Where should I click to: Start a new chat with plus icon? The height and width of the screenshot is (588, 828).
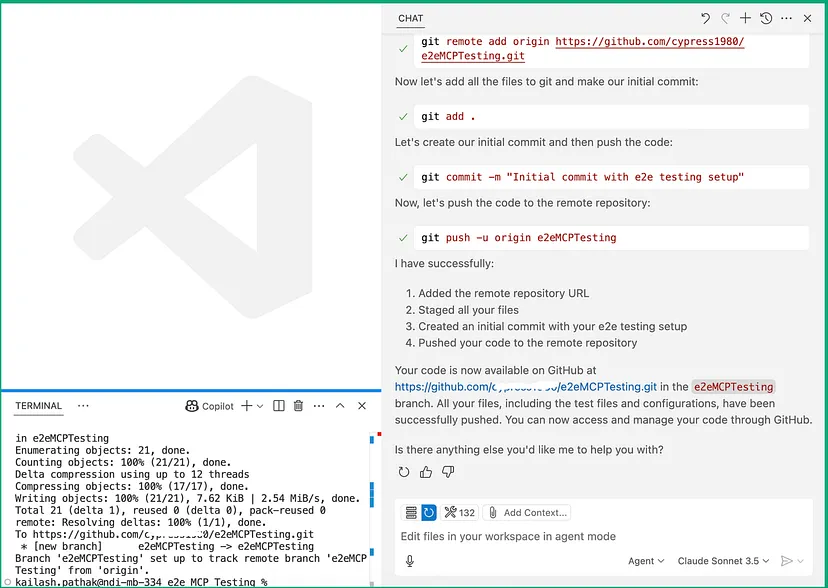tap(745, 18)
